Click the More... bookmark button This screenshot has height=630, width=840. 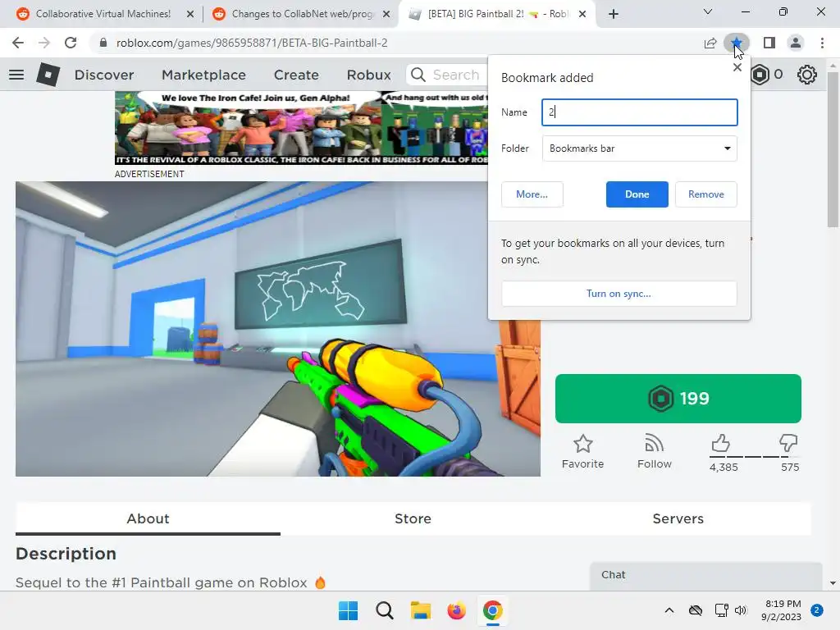[x=532, y=194]
